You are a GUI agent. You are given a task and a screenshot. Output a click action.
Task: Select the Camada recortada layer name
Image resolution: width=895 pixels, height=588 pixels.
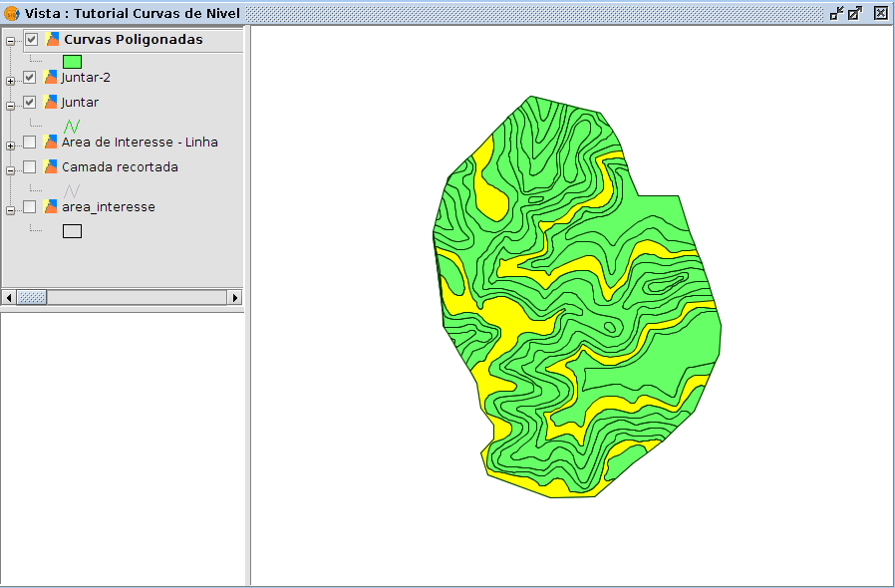click(x=120, y=167)
